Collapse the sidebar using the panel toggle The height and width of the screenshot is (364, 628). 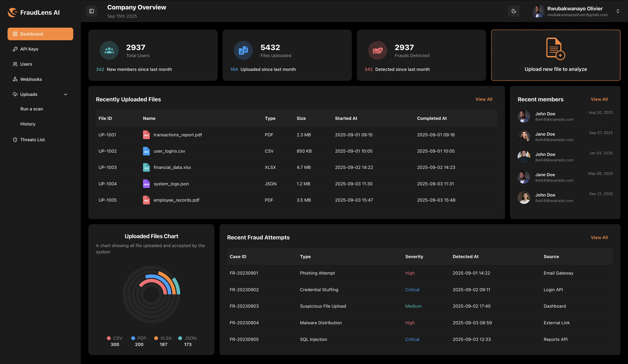point(91,11)
